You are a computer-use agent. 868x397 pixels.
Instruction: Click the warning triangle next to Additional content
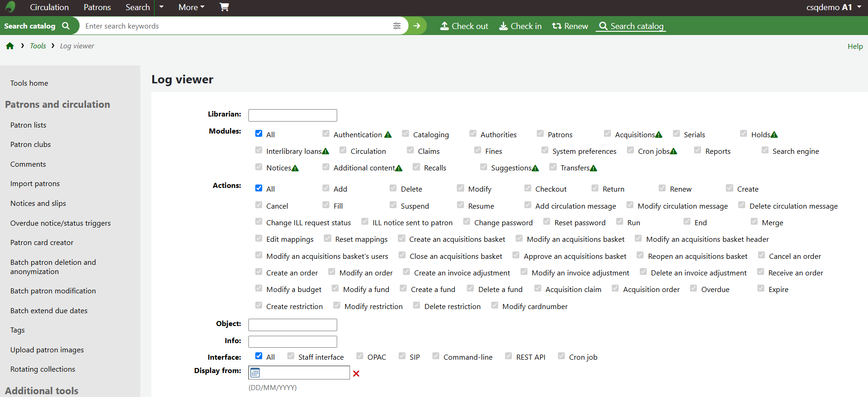(399, 168)
